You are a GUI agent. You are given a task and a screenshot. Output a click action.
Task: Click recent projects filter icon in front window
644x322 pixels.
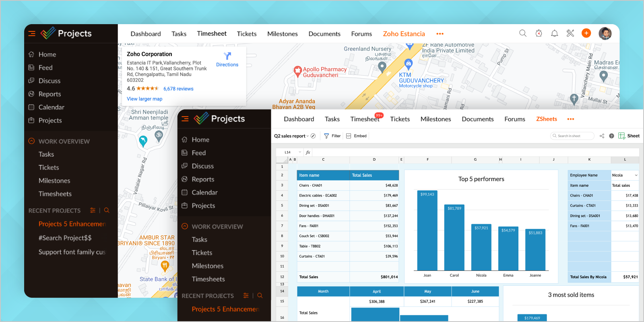246,295
